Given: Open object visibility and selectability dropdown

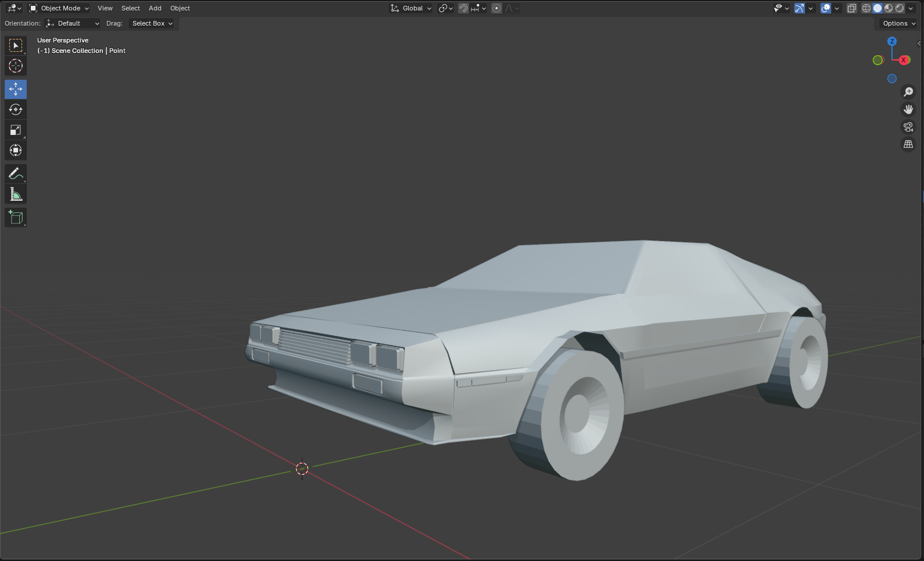Looking at the screenshot, I should pos(781,8).
